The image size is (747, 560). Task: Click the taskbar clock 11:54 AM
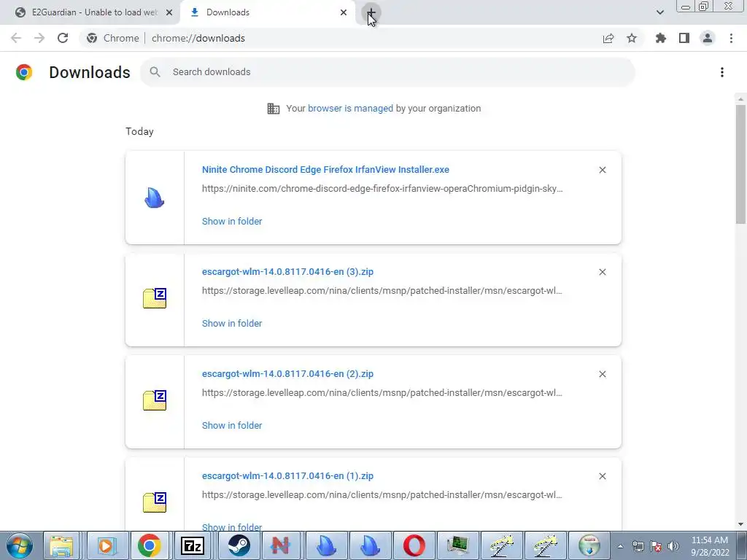tap(710, 546)
